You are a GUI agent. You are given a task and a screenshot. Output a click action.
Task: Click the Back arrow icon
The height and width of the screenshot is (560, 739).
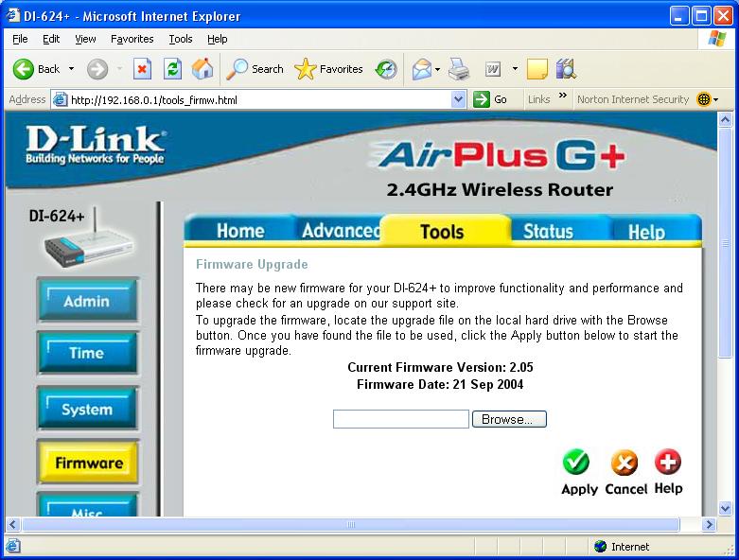[23, 69]
